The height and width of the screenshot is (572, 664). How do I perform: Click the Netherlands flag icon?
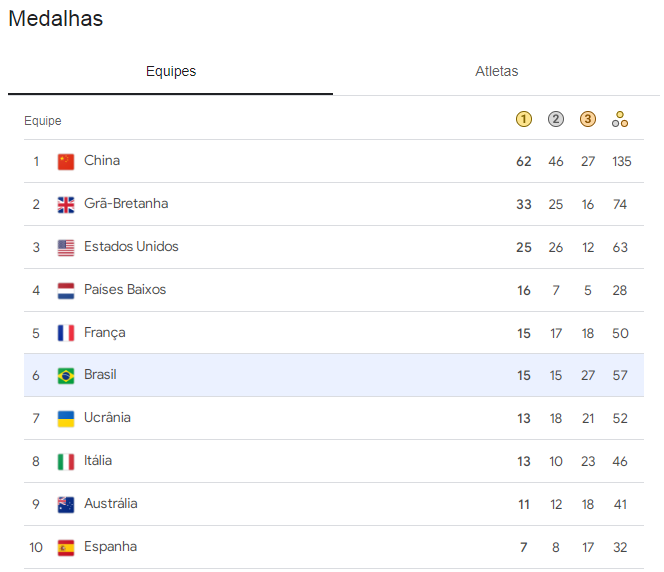(66, 290)
